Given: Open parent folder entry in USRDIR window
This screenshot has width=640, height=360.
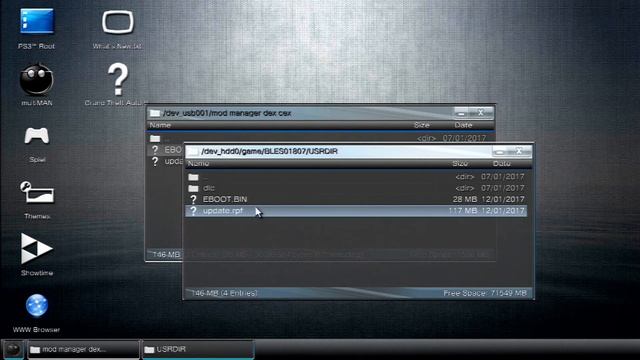Looking at the screenshot, I should (x=356, y=177).
